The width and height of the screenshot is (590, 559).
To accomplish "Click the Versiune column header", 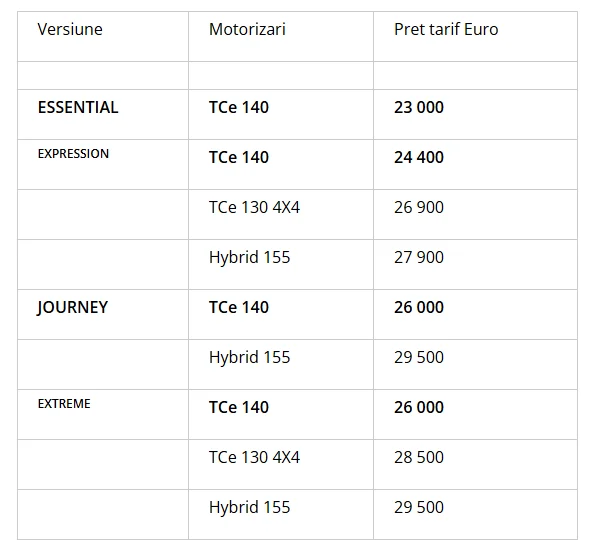I will (70, 29).
